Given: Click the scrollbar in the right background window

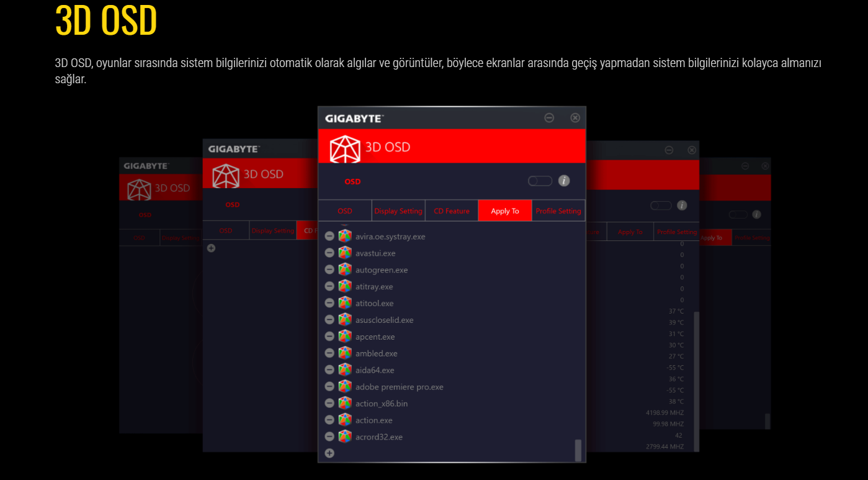Looking at the screenshot, I should point(696,381).
